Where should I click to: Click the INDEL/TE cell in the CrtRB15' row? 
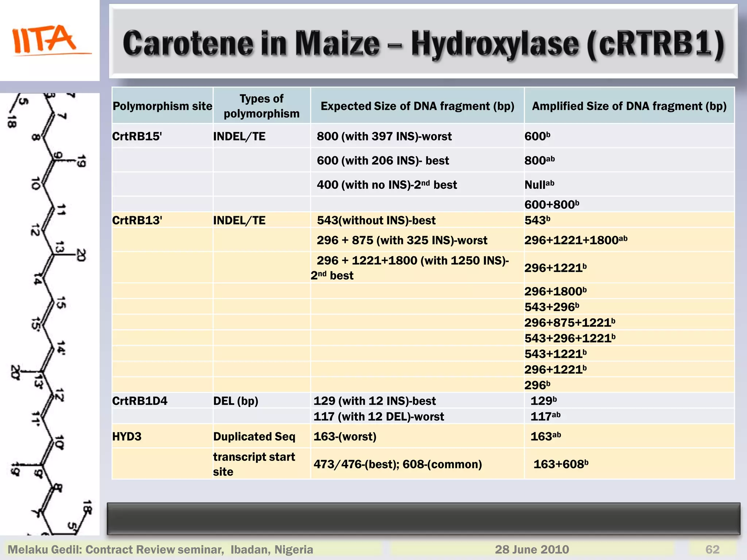pyautogui.click(x=262, y=136)
